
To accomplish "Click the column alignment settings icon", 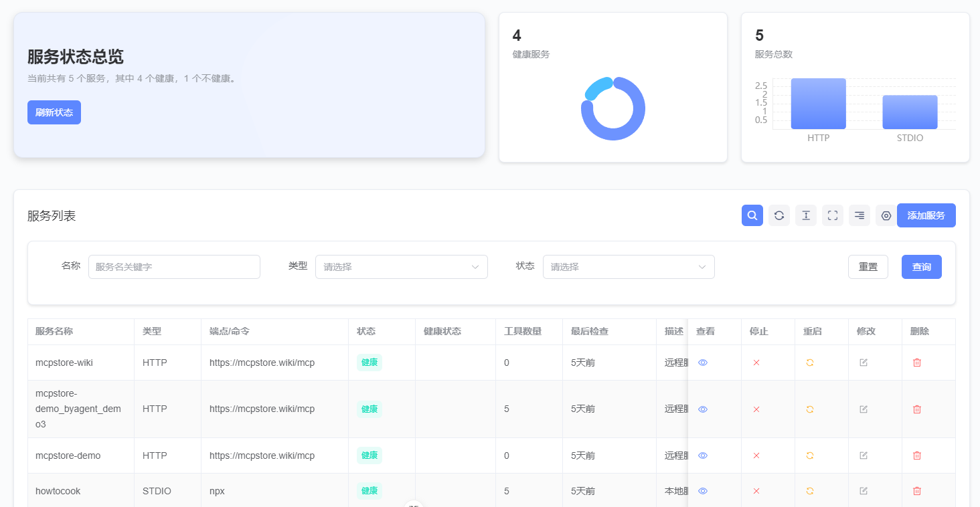I will pyautogui.click(x=860, y=215).
